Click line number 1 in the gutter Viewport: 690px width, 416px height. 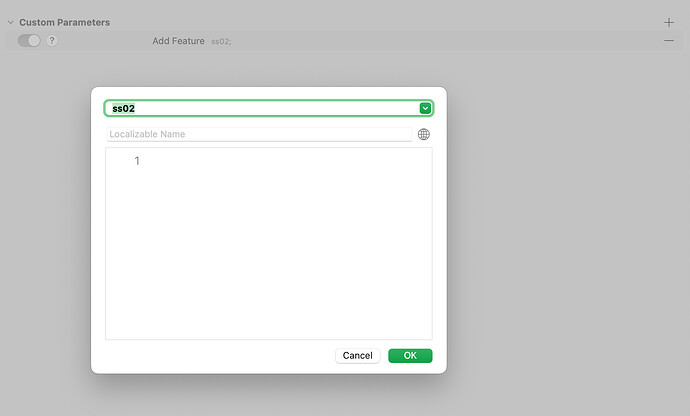coord(137,161)
